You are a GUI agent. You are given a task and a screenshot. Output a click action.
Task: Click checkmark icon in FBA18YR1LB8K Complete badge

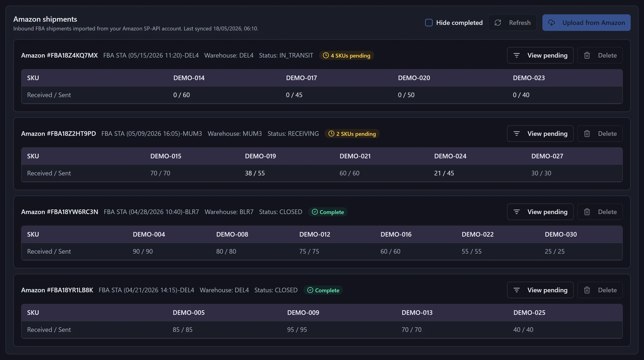[x=310, y=290]
